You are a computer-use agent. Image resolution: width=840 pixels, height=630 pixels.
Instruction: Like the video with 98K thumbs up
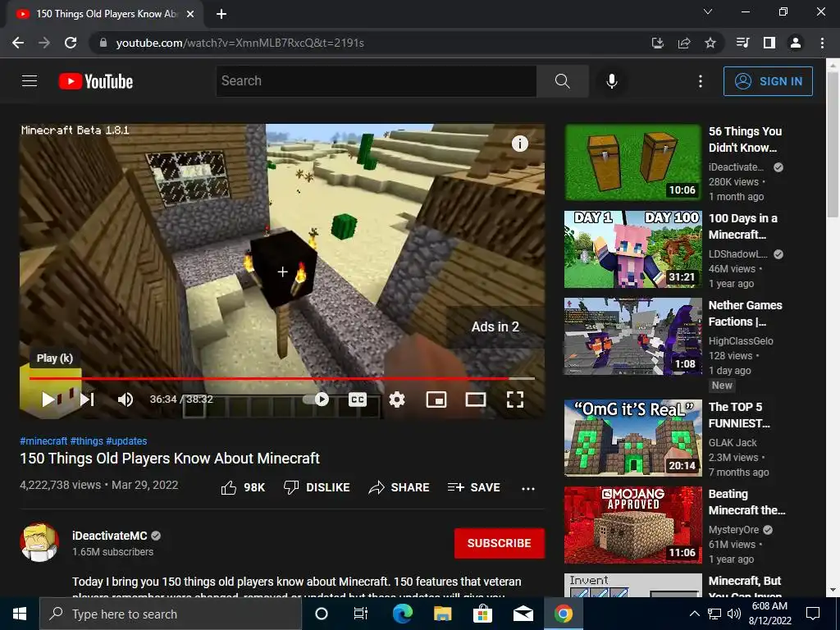pos(243,487)
